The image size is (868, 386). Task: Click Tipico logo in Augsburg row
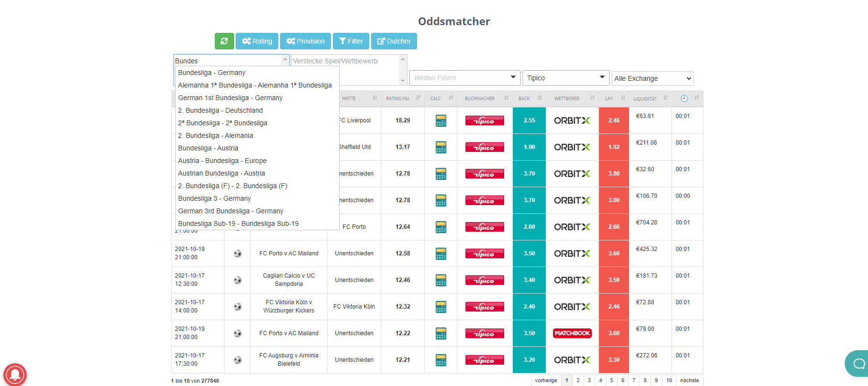485,360
